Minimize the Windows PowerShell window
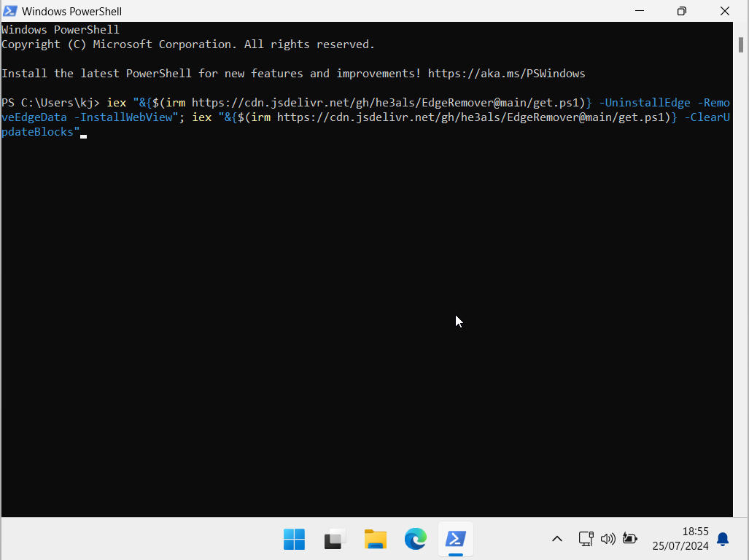 click(639, 11)
